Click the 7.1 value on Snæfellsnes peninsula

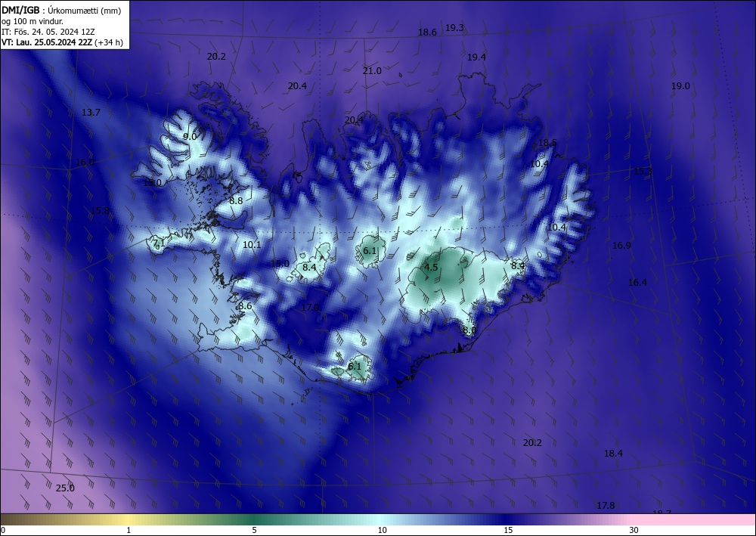[159, 243]
